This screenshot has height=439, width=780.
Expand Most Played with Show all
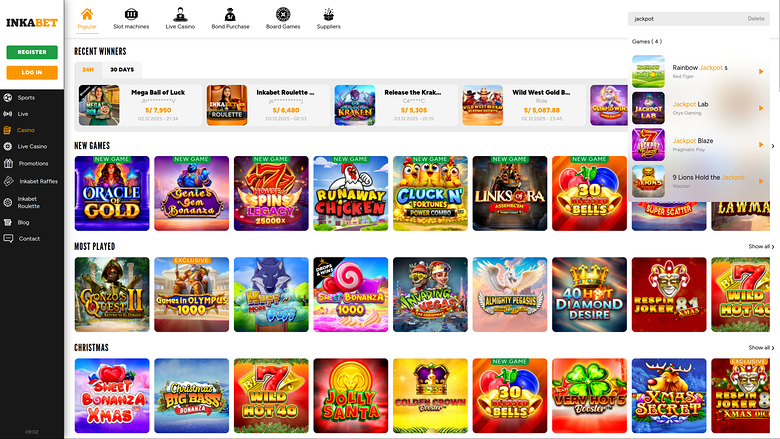tap(761, 247)
